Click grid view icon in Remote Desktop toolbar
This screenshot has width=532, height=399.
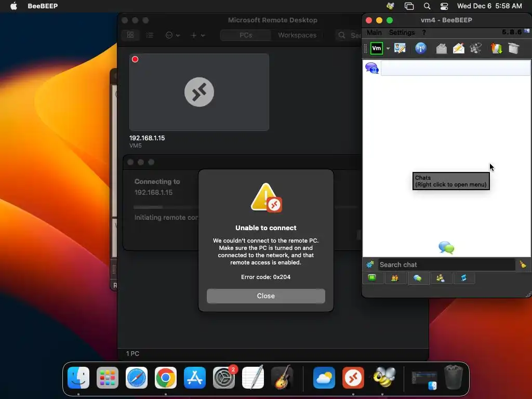coord(130,35)
